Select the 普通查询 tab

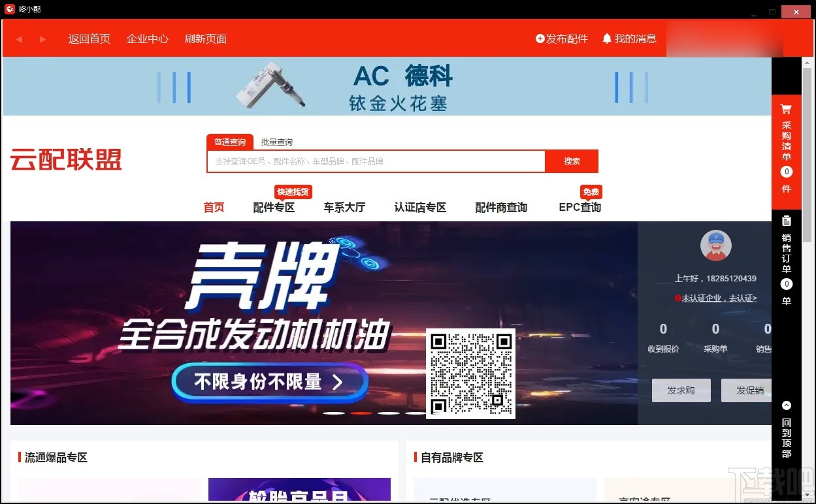click(229, 142)
